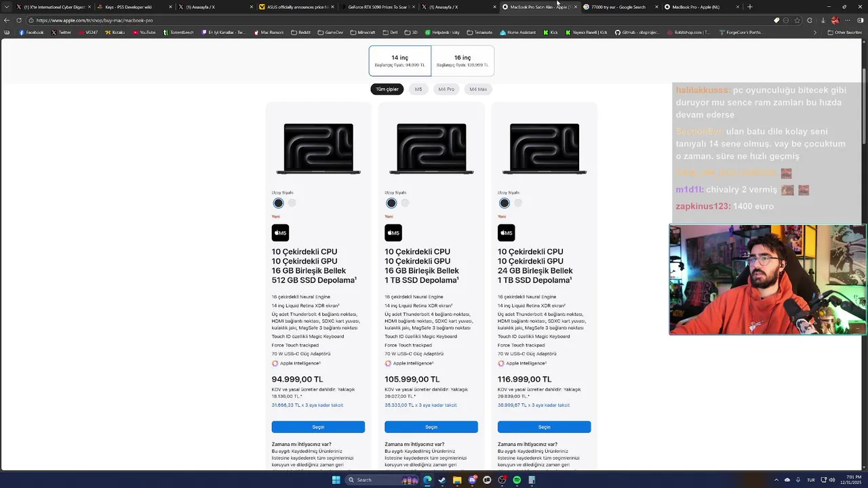Click Seçin button for 116.999,00 TL model
Viewport: 868px width, 488px height.
click(x=544, y=427)
